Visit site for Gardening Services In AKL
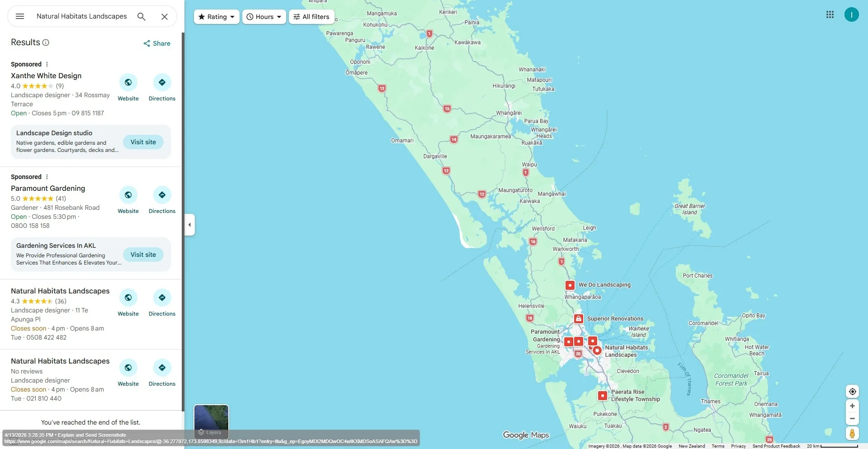The height and width of the screenshot is (449, 868). coord(143,255)
